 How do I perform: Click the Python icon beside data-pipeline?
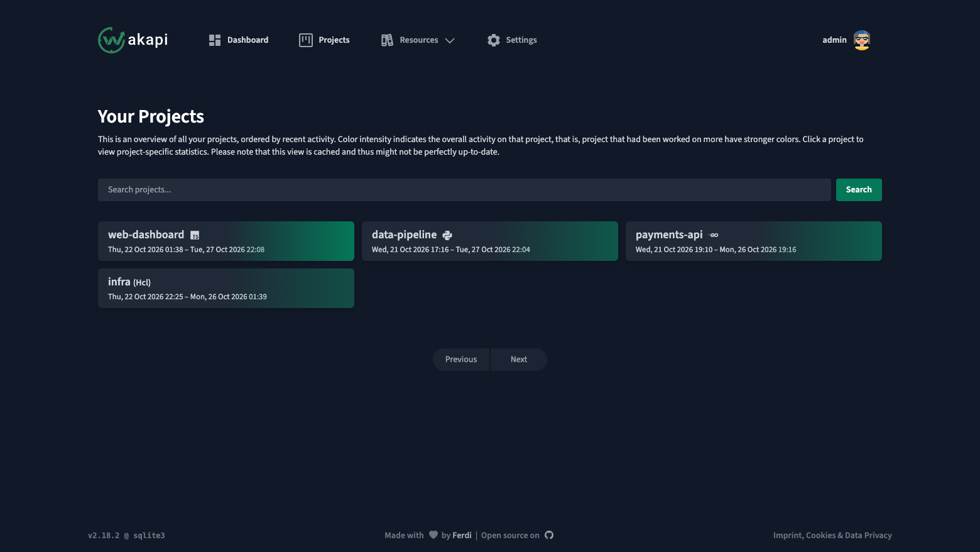point(447,235)
